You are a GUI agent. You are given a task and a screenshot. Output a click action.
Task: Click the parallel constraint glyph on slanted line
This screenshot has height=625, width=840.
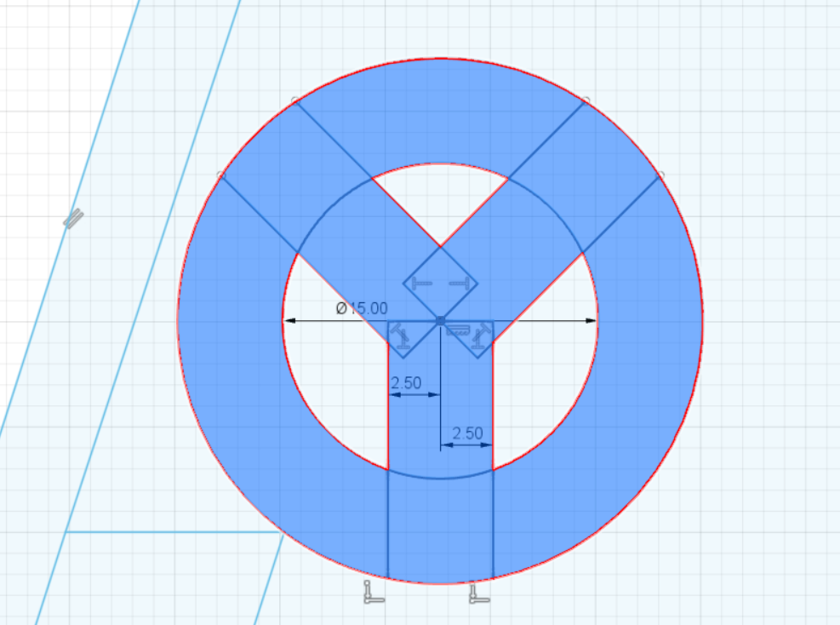[73, 218]
